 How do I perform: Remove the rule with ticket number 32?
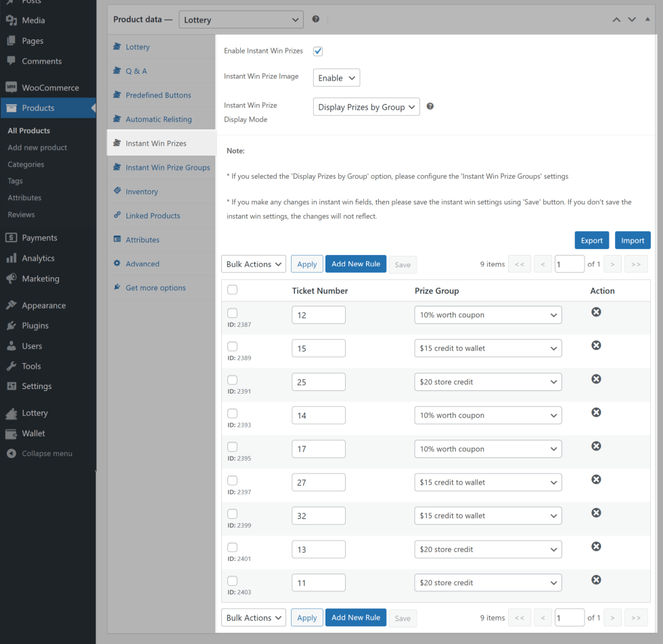(x=596, y=513)
